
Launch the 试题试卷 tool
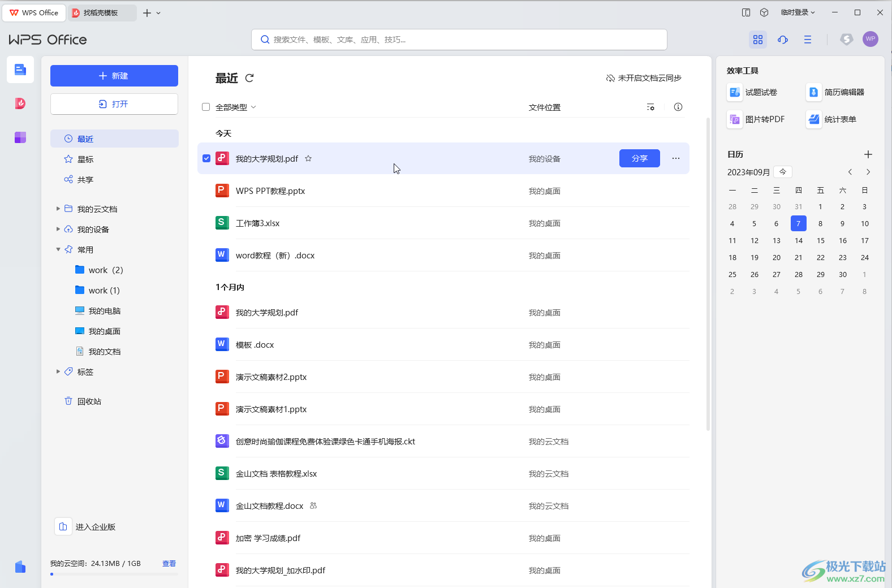coord(752,92)
